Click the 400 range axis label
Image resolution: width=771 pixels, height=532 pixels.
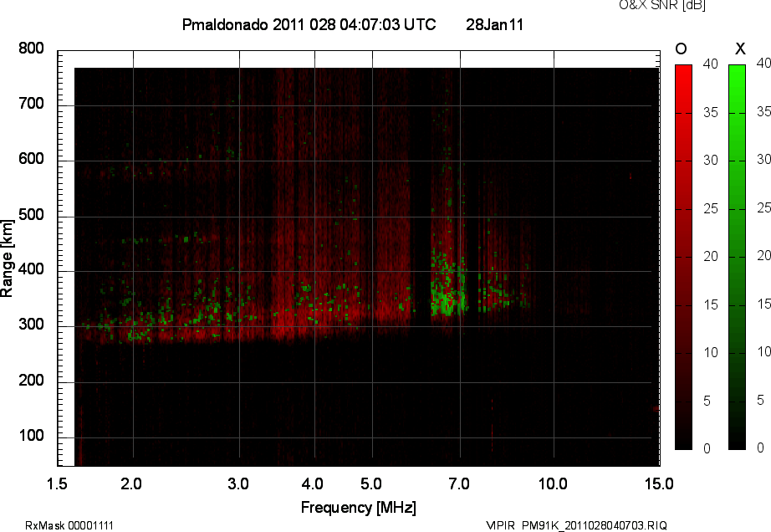pyautogui.click(x=32, y=269)
